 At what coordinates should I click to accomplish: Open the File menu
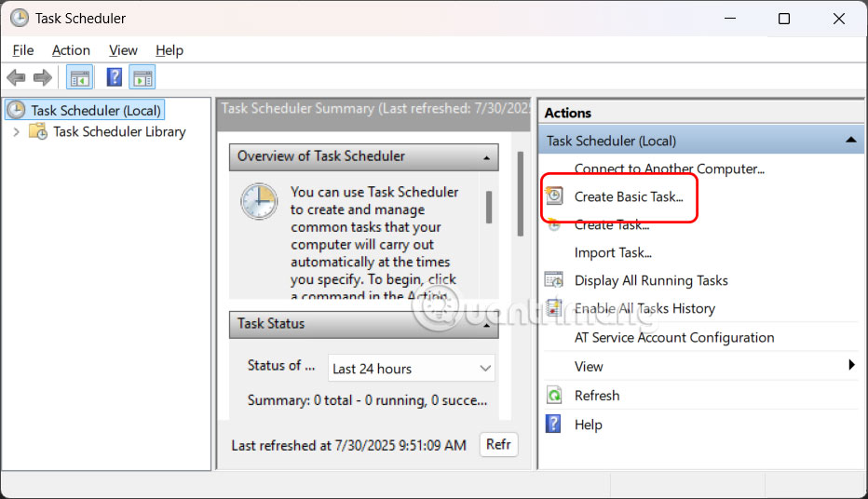23,50
